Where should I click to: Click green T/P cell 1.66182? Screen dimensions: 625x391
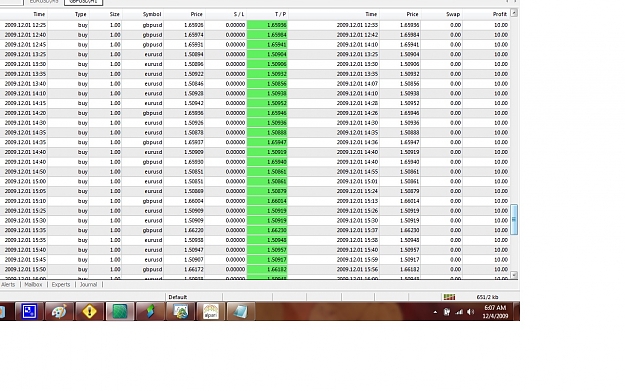click(267, 269)
